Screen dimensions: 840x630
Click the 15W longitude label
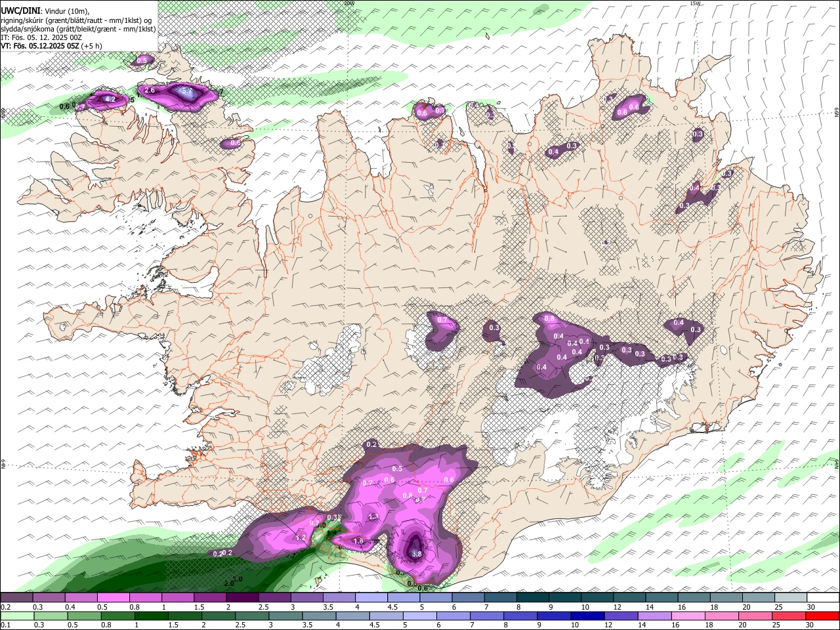(696, 3)
